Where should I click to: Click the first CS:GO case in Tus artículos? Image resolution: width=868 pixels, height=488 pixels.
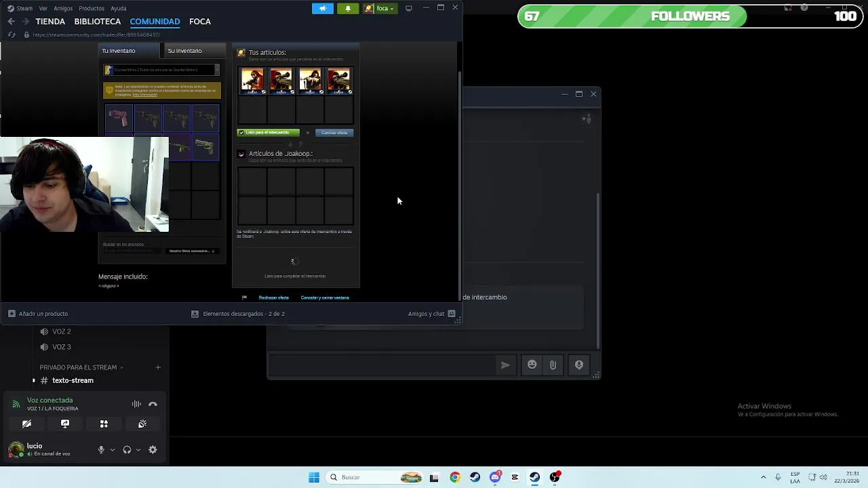pyautogui.click(x=252, y=81)
